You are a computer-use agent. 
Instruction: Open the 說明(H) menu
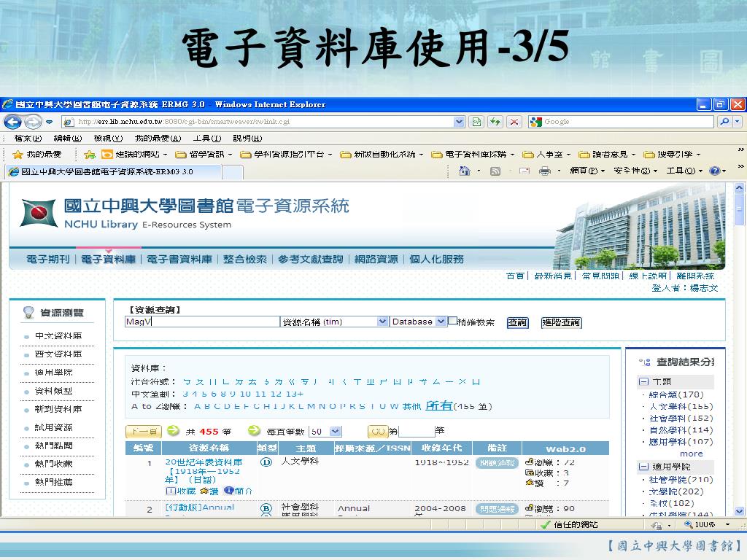pos(247,139)
